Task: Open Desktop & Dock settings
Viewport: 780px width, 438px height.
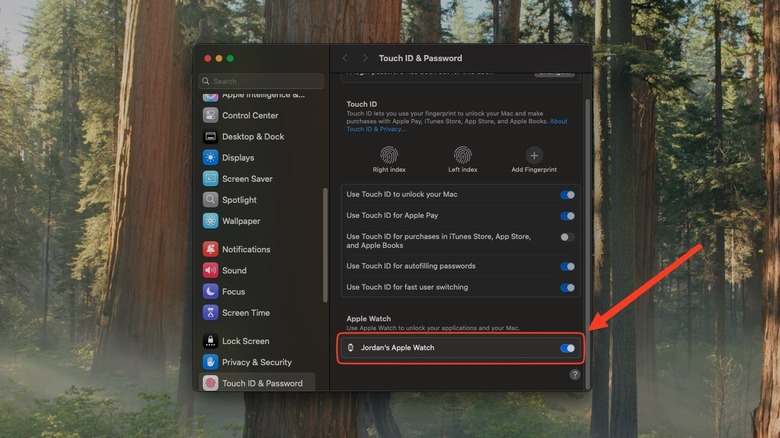Action: tap(252, 137)
